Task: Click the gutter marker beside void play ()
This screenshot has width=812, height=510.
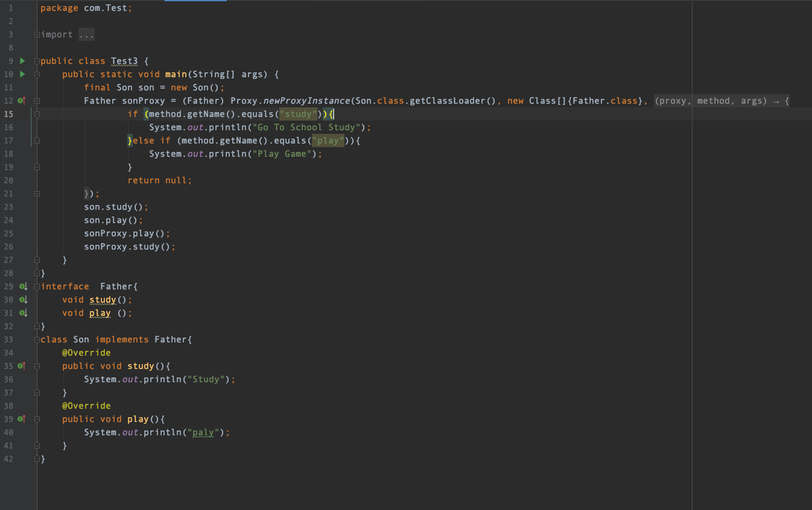Action: (23, 313)
